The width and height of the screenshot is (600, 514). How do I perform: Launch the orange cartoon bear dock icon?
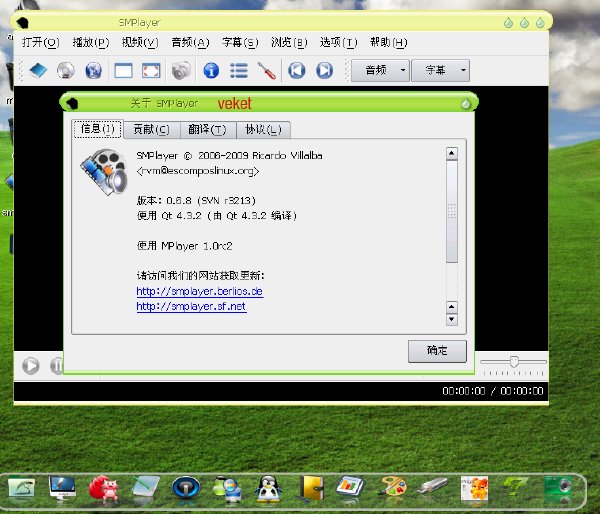tap(474, 488)
